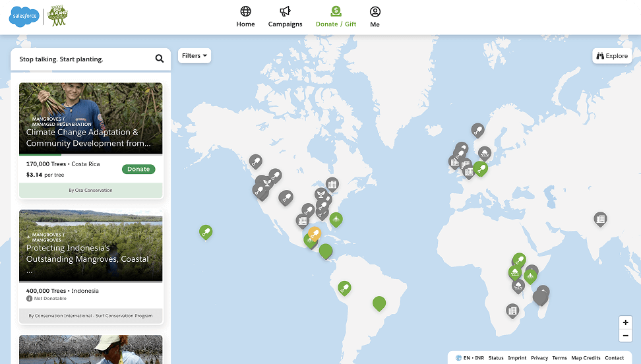Donate to the Costa Rica project
The height and width of the screenshot is (364, 641).
[138, 169]
